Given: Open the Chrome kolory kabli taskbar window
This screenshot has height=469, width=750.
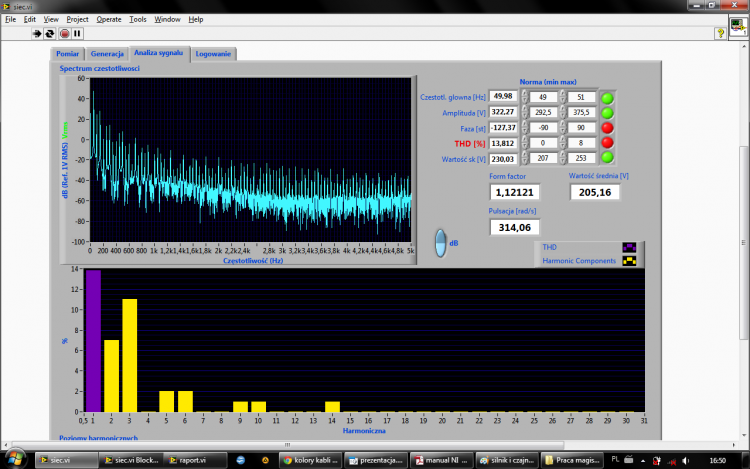Looking at the screenshot, I should click(x=310, y=460).
